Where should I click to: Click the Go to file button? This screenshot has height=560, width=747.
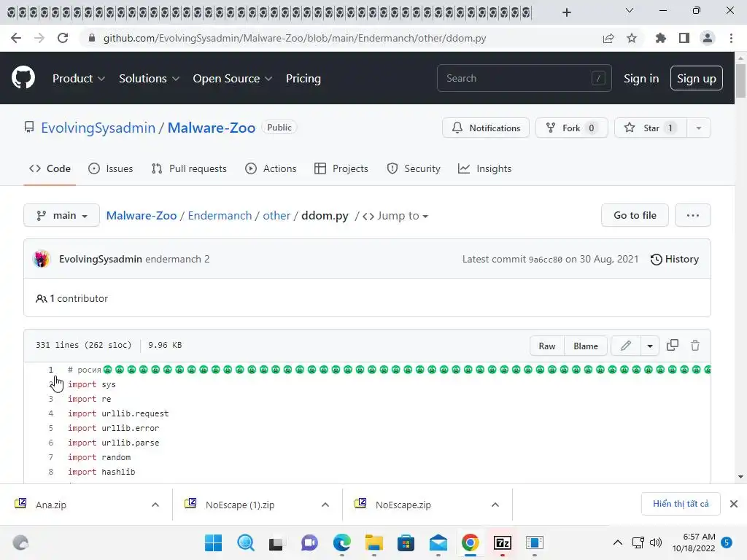(635, 215)
